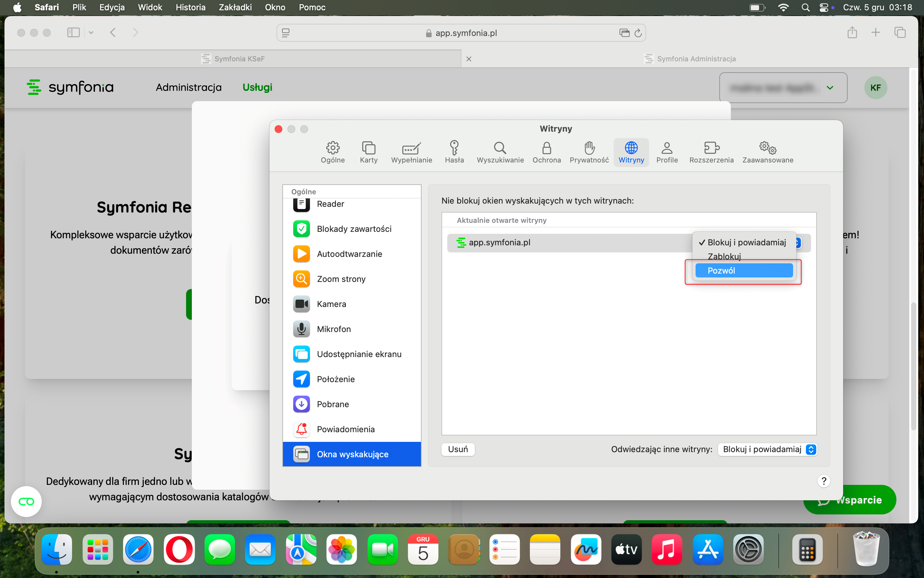Switch to the Symfonia Administracja tab
The height and width of the screenshot is (578, 924).
(689, 59)
